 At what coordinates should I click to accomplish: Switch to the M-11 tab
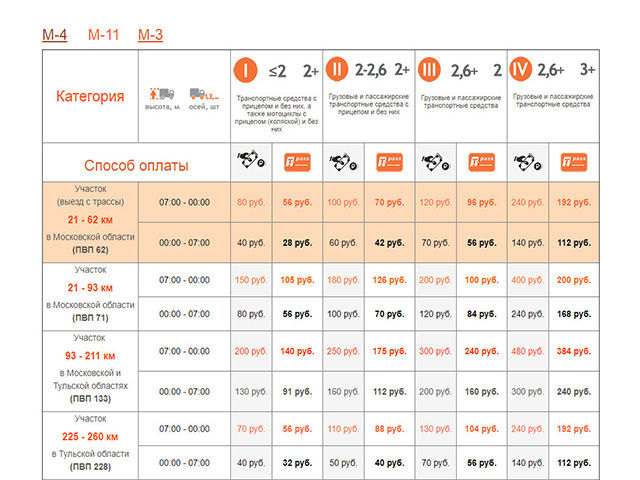click(x=103, y=35)
